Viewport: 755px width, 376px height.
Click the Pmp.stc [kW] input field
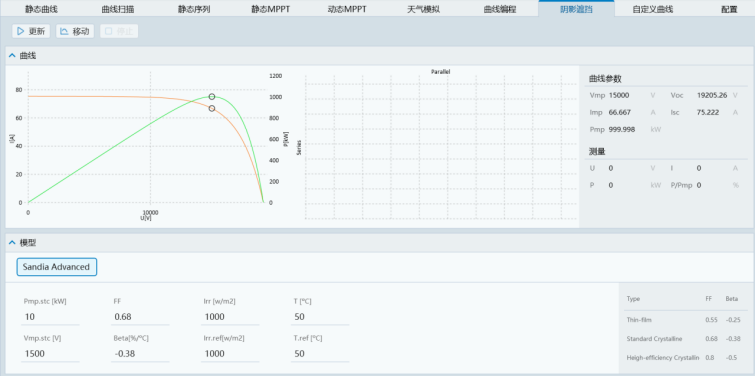pyautogui.click(x=51, y=317)
